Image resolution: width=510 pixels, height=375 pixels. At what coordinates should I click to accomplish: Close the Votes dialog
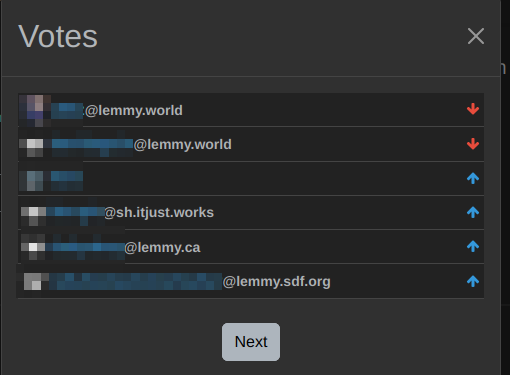[476, 36]
